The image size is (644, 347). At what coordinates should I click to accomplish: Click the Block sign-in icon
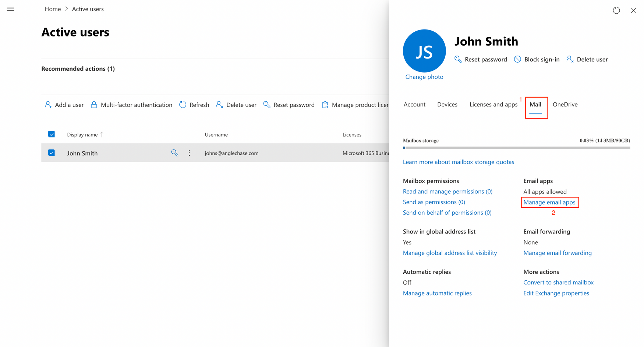pos(517,59)
